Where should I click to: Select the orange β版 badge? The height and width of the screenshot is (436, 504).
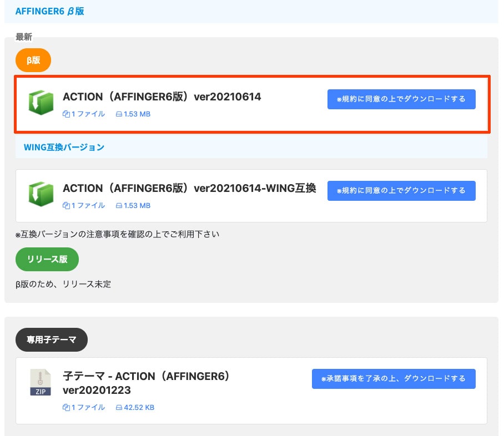(33, 60)
